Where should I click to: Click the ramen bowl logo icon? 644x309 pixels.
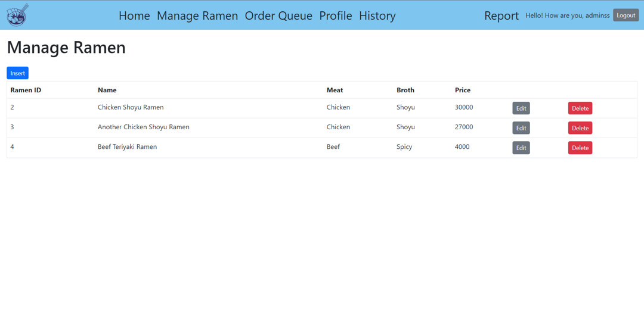pos(17,15)
